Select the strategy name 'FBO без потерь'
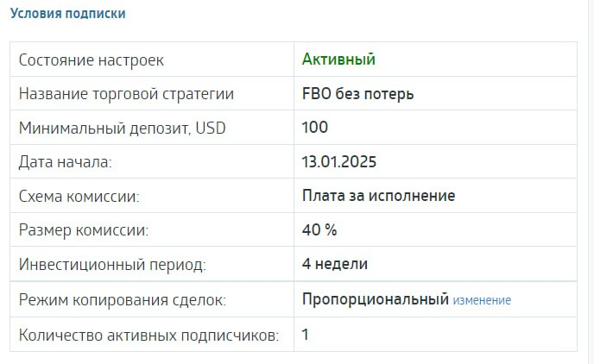This screenshot has height=364, width=594. click(358, 94)
